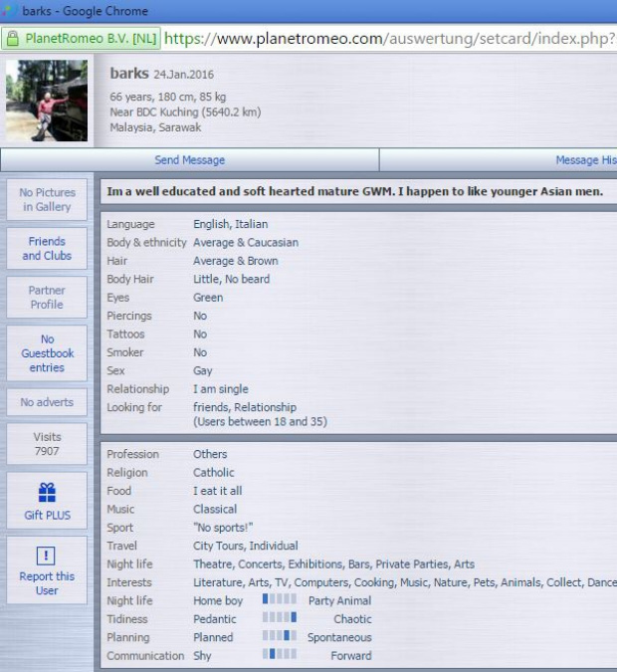Click the Send Message button
This screenshot has height=672, width=617.
coord(189,160)
